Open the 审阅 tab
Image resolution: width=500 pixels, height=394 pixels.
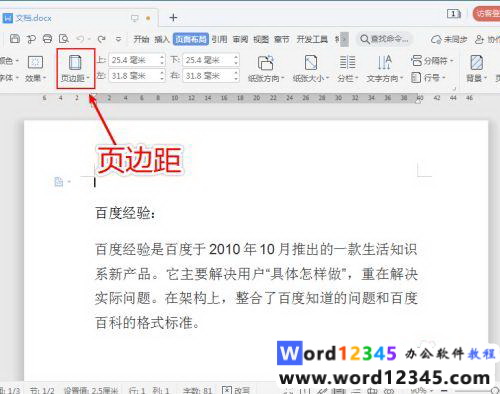[240, 39]
